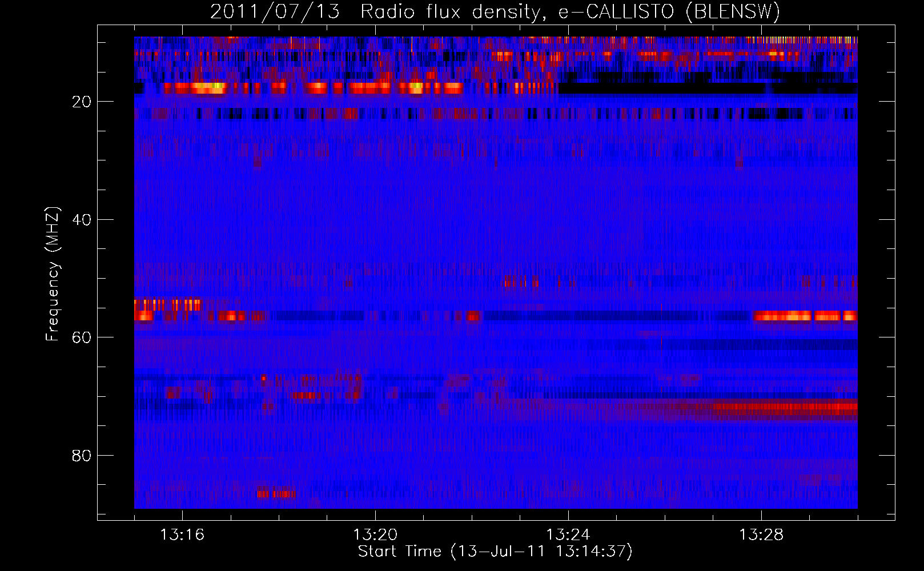This screenshot has height=571, width=924.
Task: Click the 13:28 time tick label
Action: [x=761, y=534]
